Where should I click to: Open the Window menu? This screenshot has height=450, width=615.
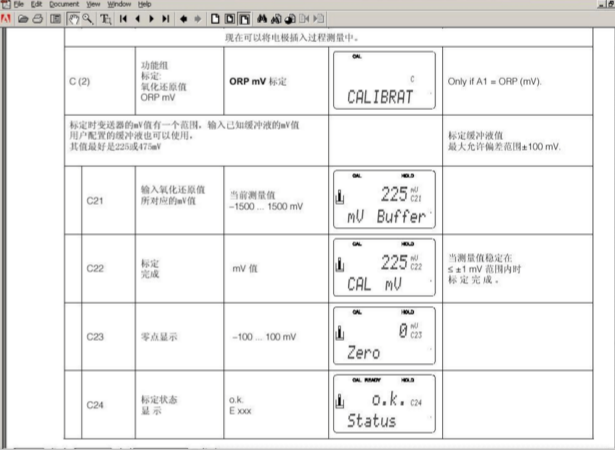(x=120, y=5)
